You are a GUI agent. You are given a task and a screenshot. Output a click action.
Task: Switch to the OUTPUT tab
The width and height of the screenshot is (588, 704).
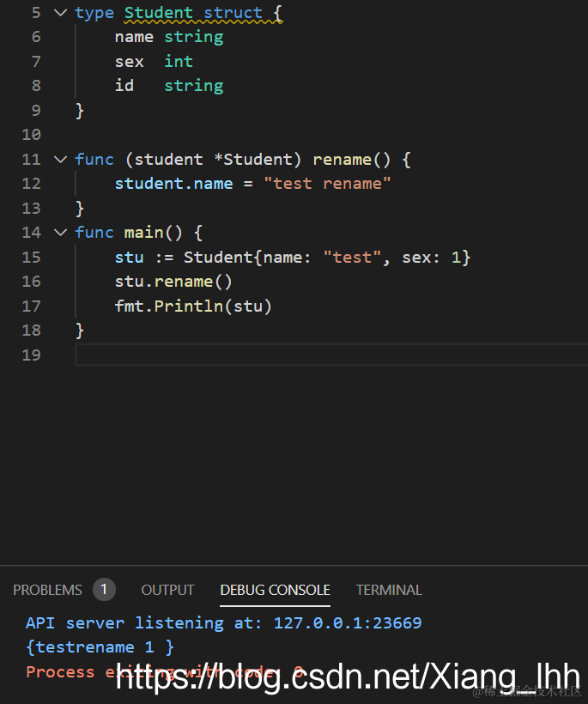tap(167, 590)
